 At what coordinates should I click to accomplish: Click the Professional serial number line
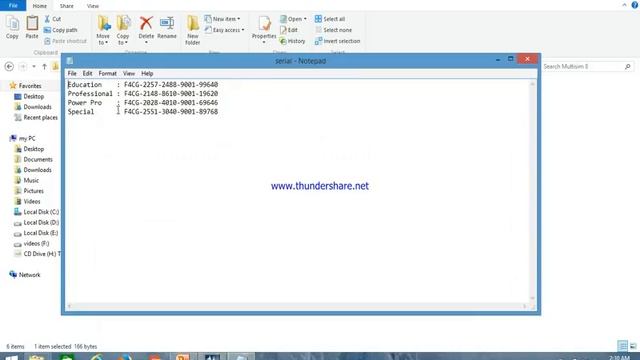click(143, 93)
